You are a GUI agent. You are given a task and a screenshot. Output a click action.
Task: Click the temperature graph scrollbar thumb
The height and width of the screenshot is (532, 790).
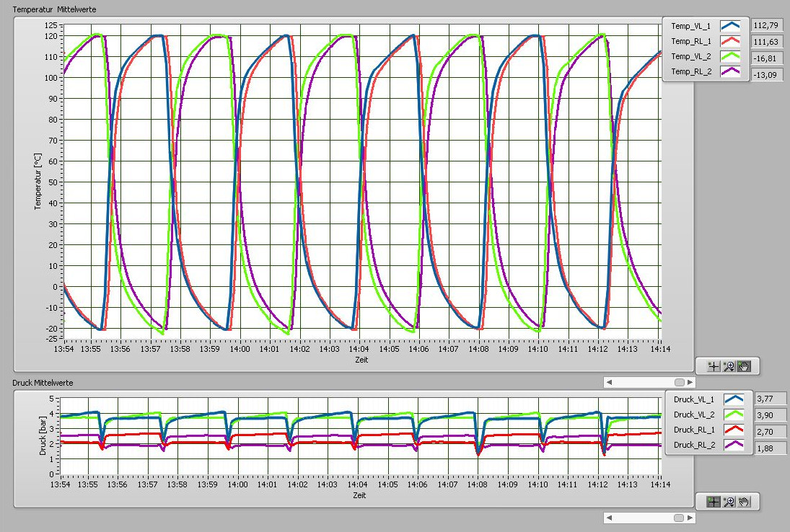679,383
